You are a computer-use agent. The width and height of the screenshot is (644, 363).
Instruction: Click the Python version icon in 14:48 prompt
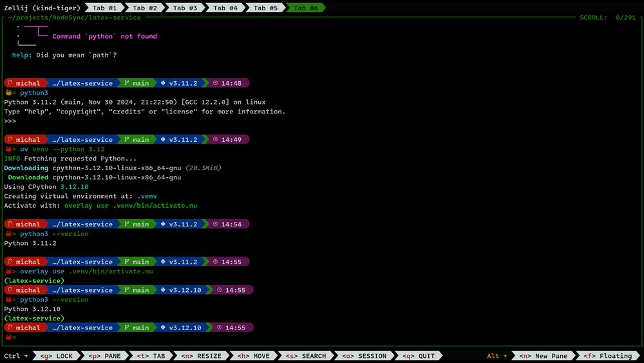pyautogui.click(x=163, y=83)
